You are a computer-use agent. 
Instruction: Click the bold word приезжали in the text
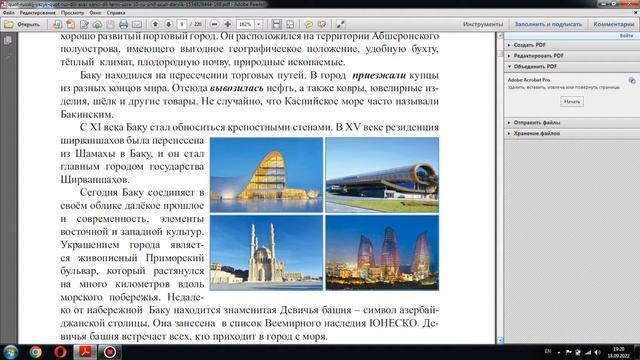[x=379, y=75]
